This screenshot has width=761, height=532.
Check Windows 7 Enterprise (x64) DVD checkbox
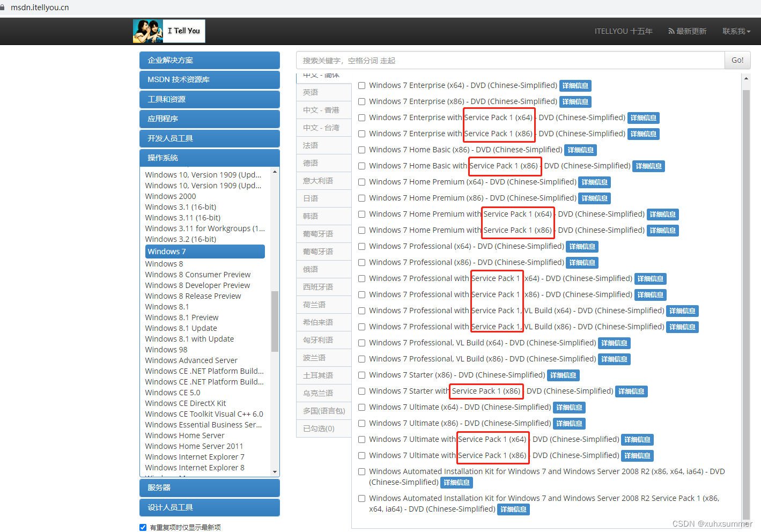coord(362,85)
